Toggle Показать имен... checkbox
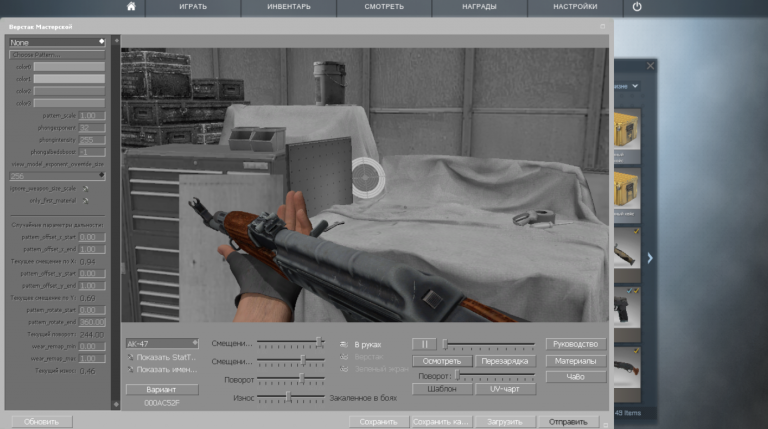Screen dimensions: 768x429 coord(130,369)
